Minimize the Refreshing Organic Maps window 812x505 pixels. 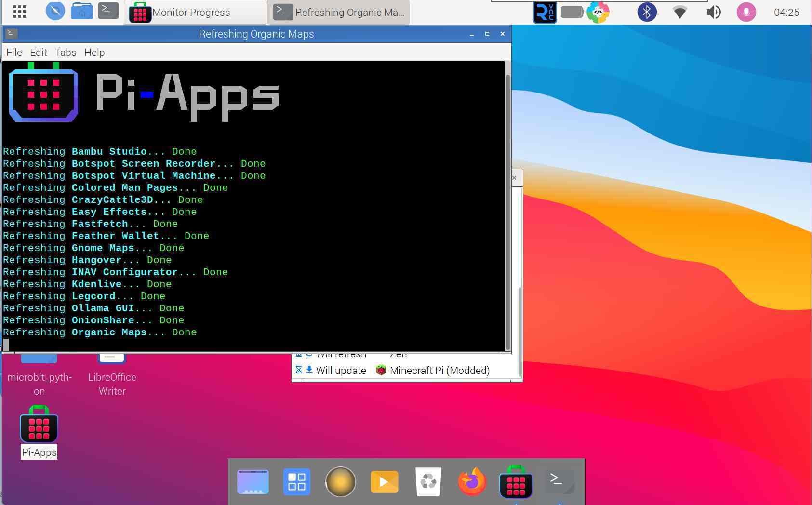[x=471, y=34]
